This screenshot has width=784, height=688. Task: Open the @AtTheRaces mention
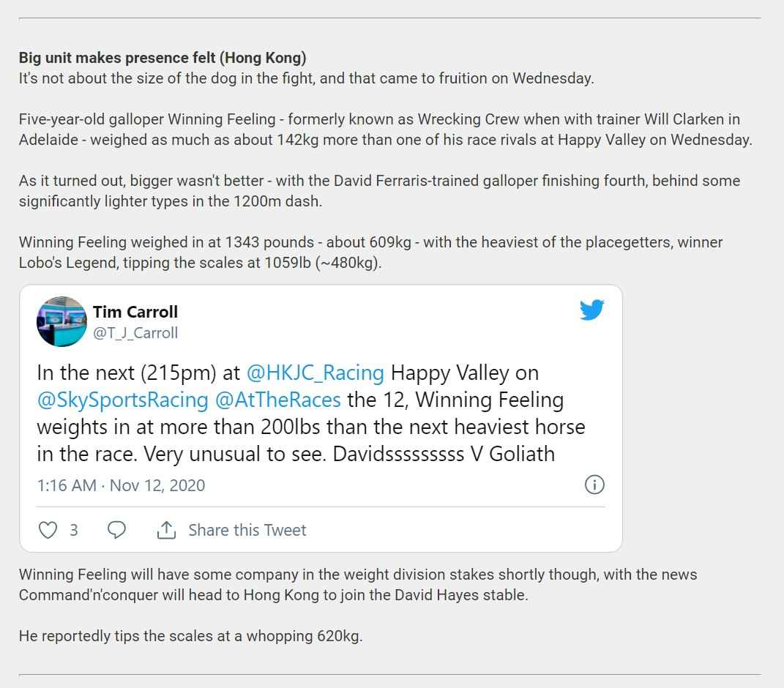(x=278, y=400)
